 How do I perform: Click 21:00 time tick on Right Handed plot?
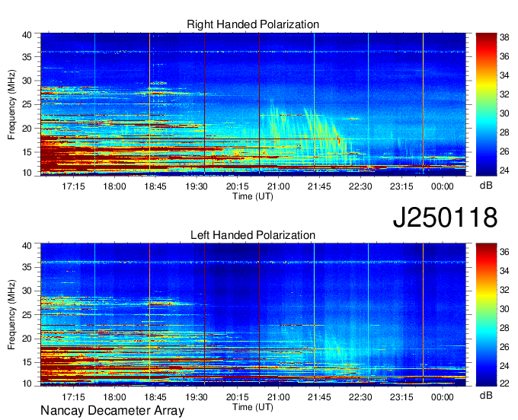(278, 186)
